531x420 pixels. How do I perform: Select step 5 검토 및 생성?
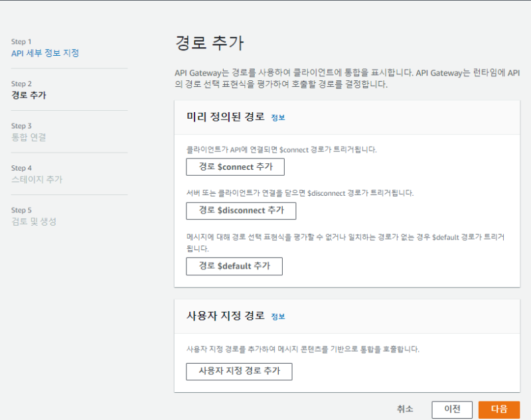click(x=34, y=222)
